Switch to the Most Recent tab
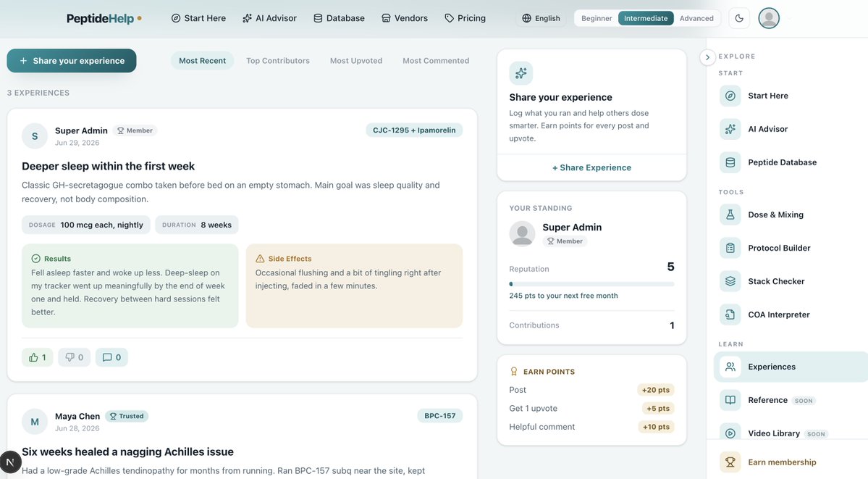Image resolution: width=868 pixels, height=479 pixels. (x=202, y=60)
